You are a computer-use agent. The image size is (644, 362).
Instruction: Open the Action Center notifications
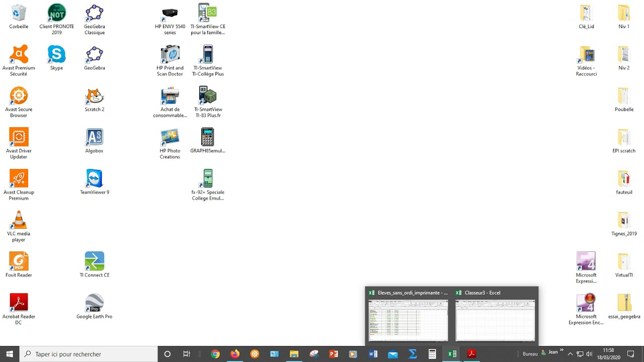pyautogui.click(x=631, y=354)
